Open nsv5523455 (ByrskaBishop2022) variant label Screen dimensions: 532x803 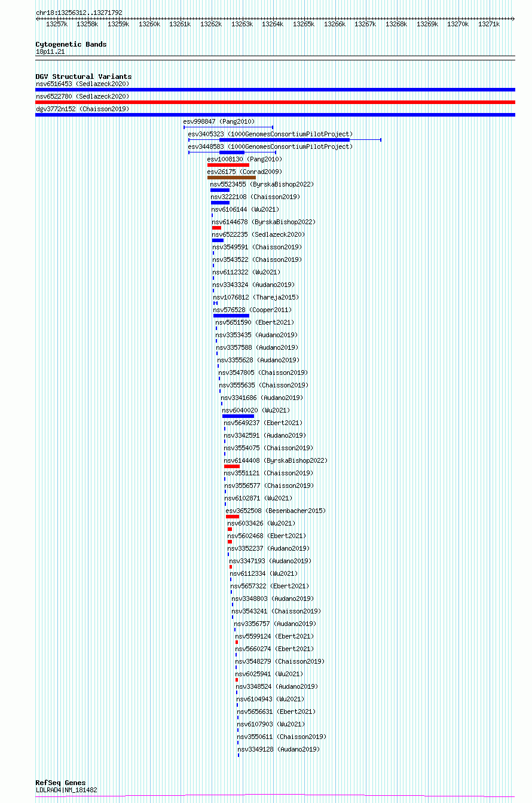pyautogui.click(x=262, y=184)
